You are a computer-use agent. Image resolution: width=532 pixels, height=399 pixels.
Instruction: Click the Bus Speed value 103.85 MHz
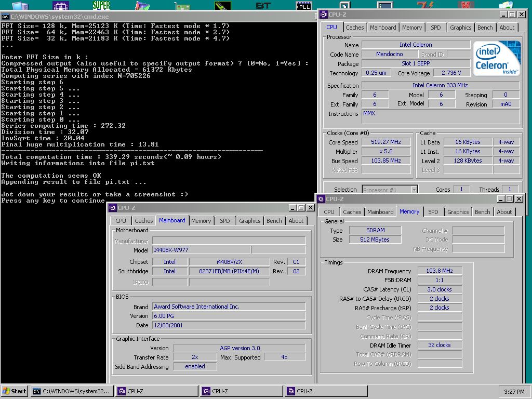pyautogui.click(x=386, y=161)
